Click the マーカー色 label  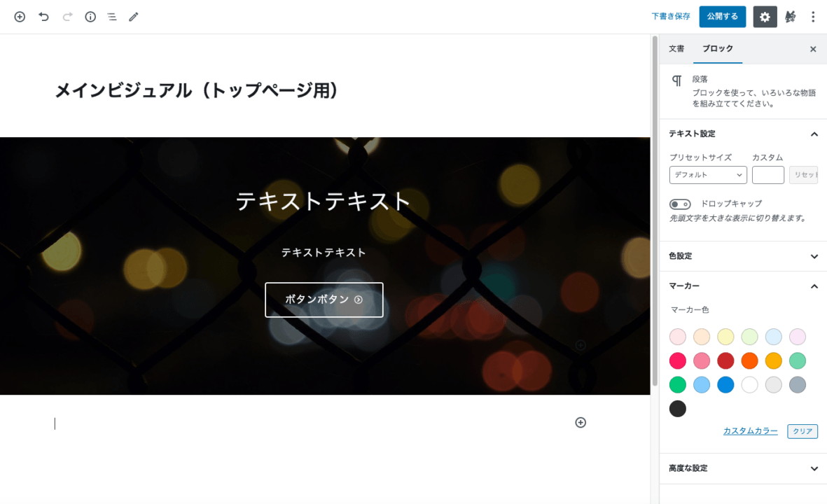690,310
